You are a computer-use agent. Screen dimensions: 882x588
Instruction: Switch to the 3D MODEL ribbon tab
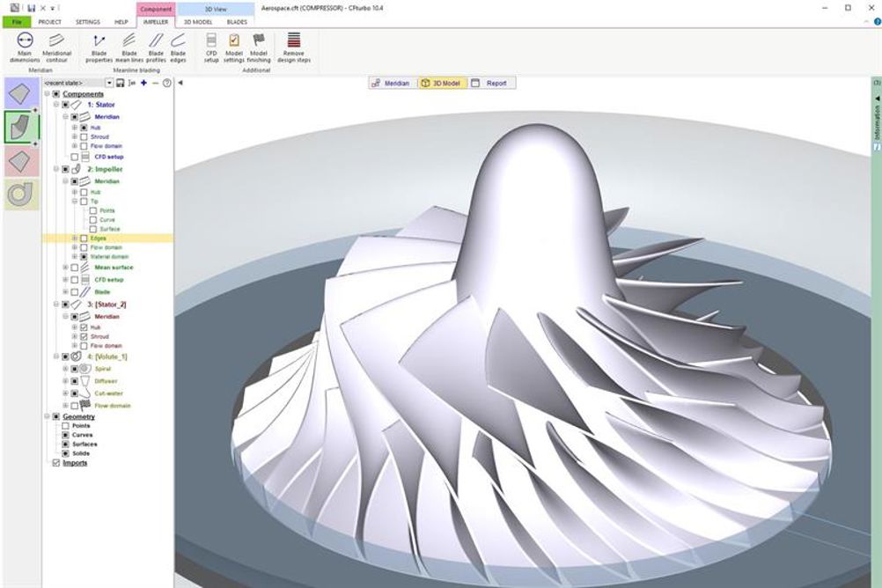(198, 22)
